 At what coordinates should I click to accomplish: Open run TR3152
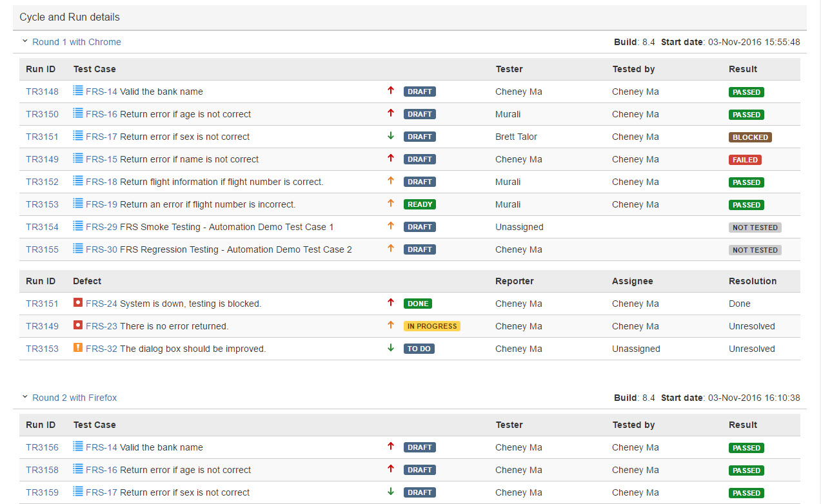click(42, 182)
